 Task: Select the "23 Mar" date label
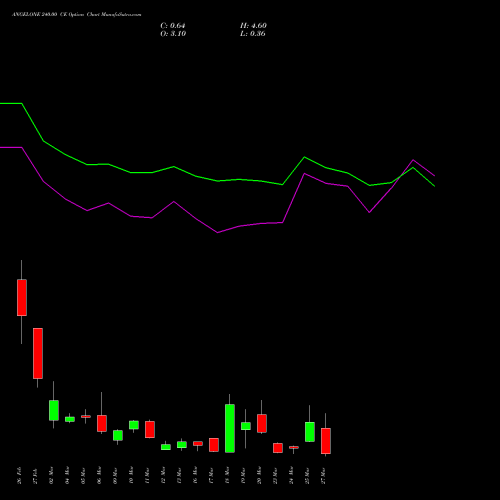pos(275,475)
